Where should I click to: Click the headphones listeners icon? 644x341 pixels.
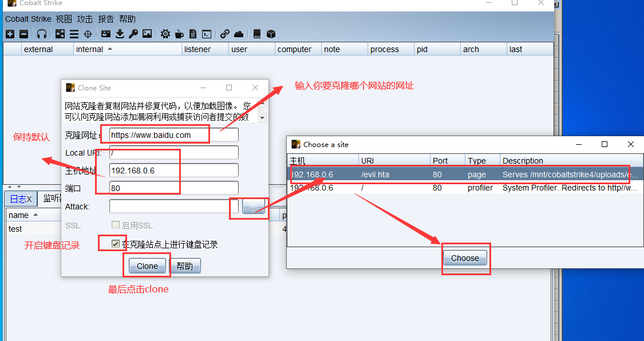[42, 34]
